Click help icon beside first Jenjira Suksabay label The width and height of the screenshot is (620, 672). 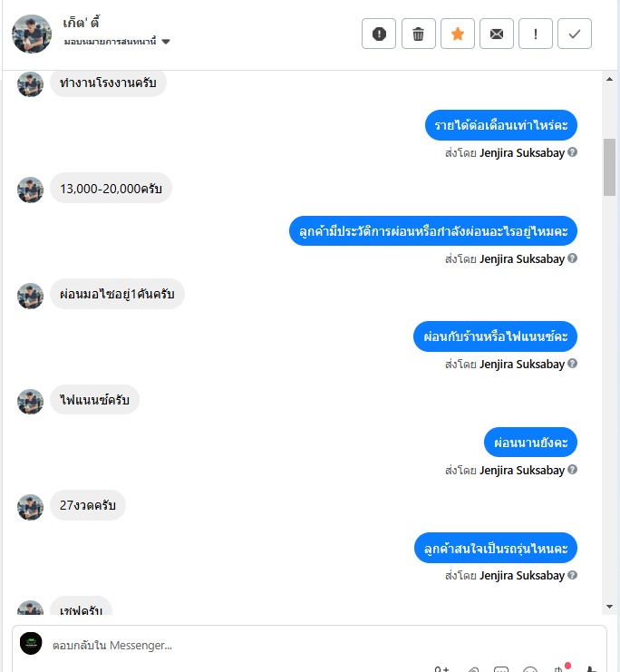[x=573, y=152]
